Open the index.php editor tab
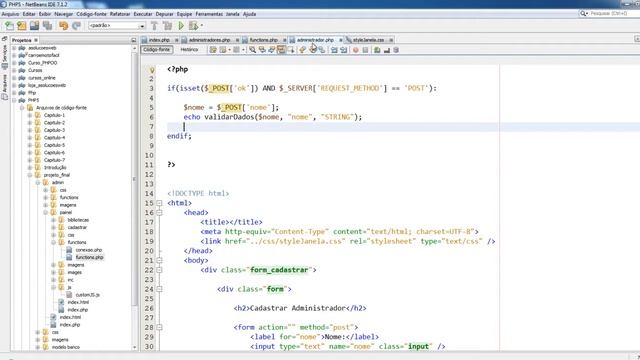Screen dimensions: 640x360 (159, 40)
